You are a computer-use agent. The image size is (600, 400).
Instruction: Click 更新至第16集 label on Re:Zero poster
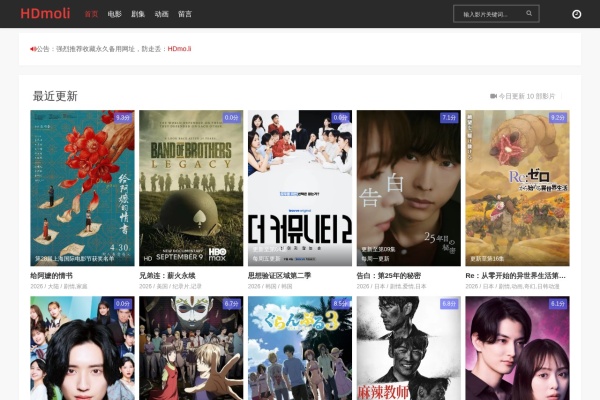[487, 259]
